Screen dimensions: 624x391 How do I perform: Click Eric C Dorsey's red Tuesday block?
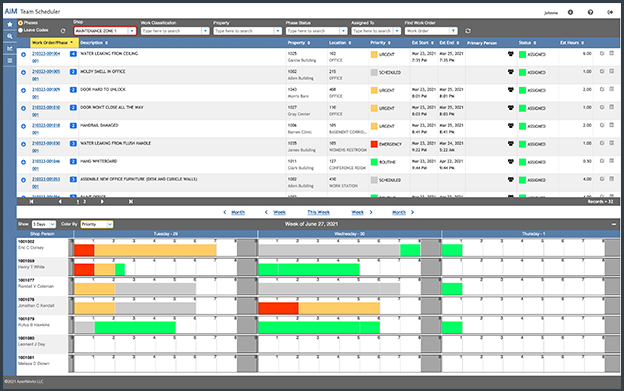pos(84,250)
